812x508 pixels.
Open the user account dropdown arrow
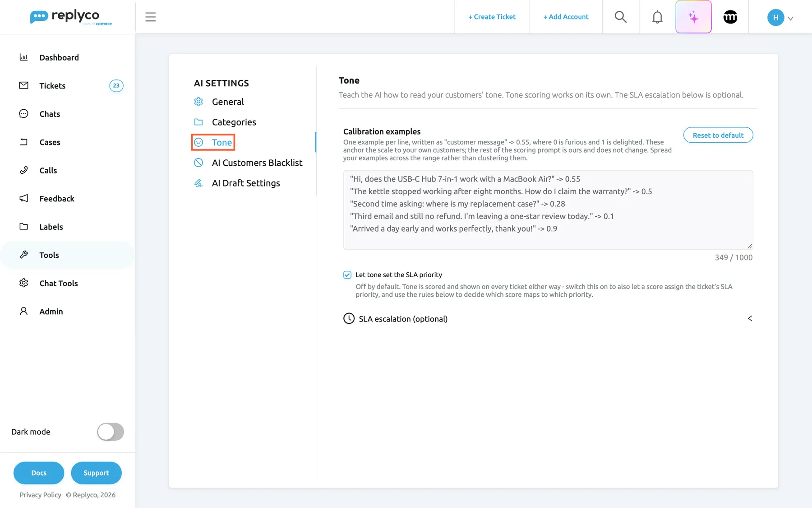click(790, 19)
